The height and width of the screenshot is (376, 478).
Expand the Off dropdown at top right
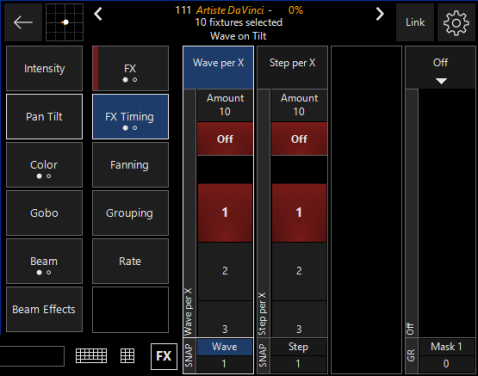tap(440, 67)
